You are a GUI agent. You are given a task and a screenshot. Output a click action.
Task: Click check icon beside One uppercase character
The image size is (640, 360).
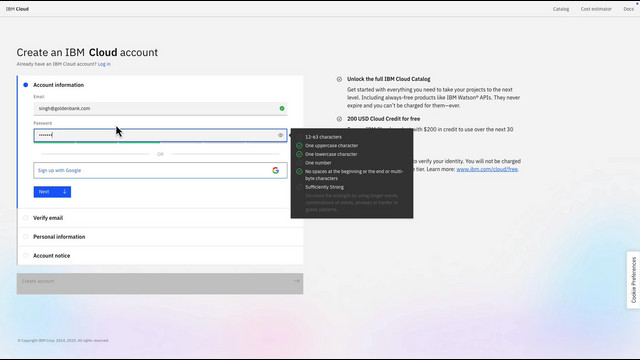[x=299, y=146]
